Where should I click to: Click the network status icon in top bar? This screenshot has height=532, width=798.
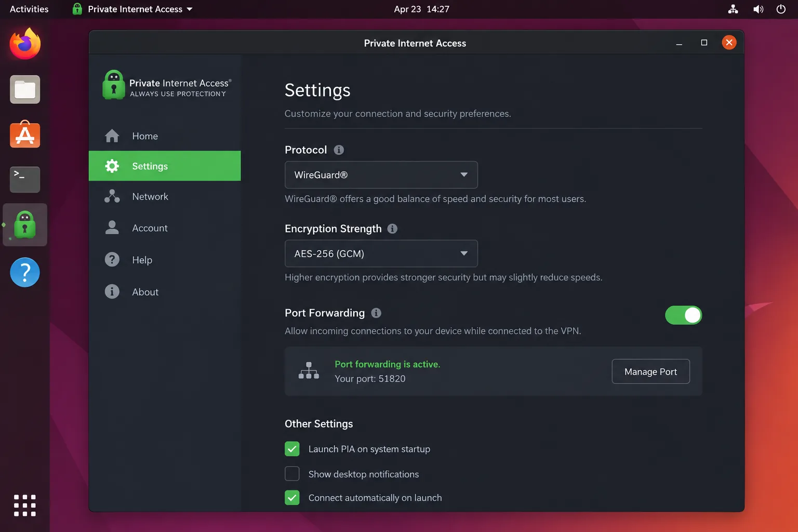coord(733,9)
